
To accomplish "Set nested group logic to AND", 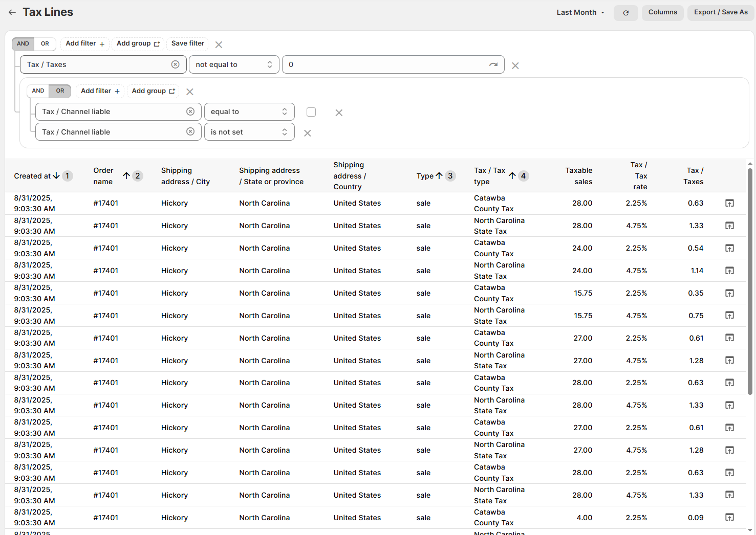I will pyautogui.click(x=38, y=91).
